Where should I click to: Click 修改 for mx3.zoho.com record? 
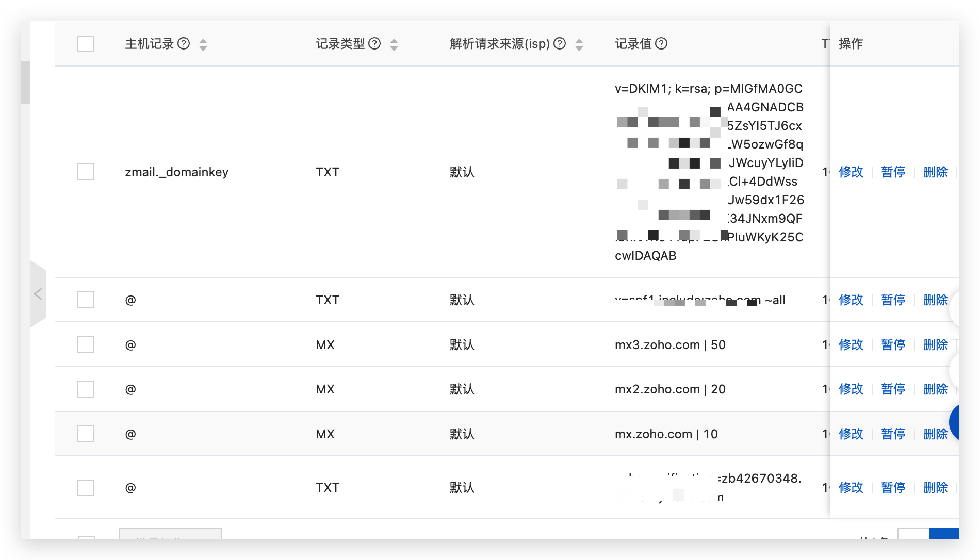(851, 344)
